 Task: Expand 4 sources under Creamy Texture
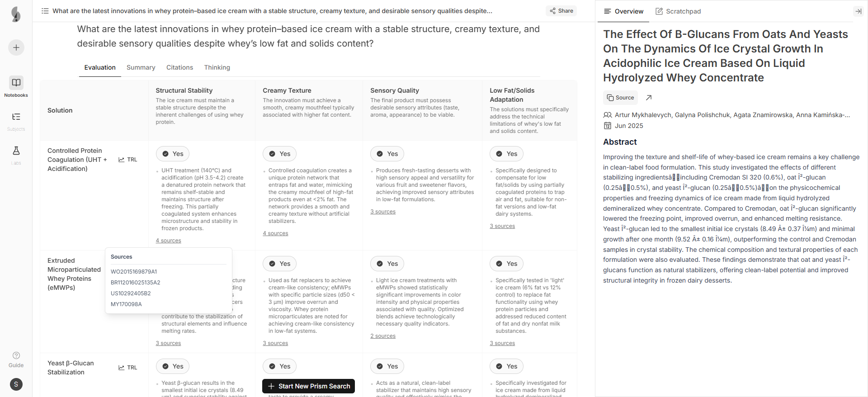coord(275,233)
